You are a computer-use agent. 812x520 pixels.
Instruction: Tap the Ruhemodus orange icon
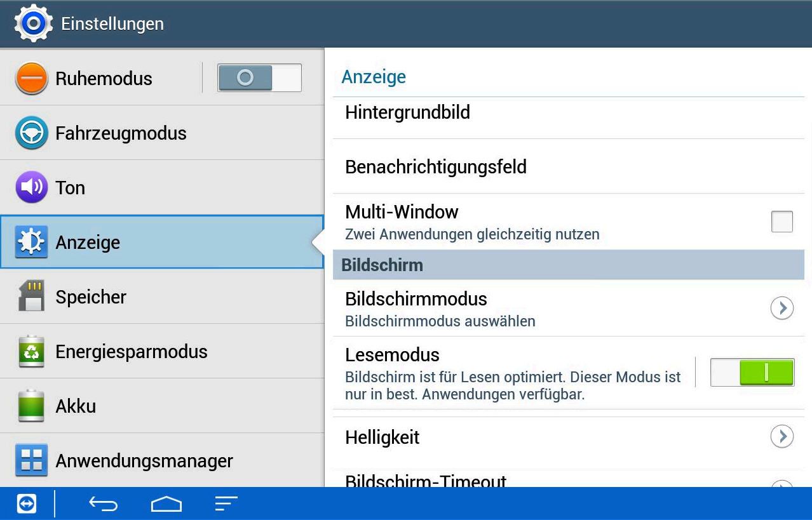pos(31,79)
